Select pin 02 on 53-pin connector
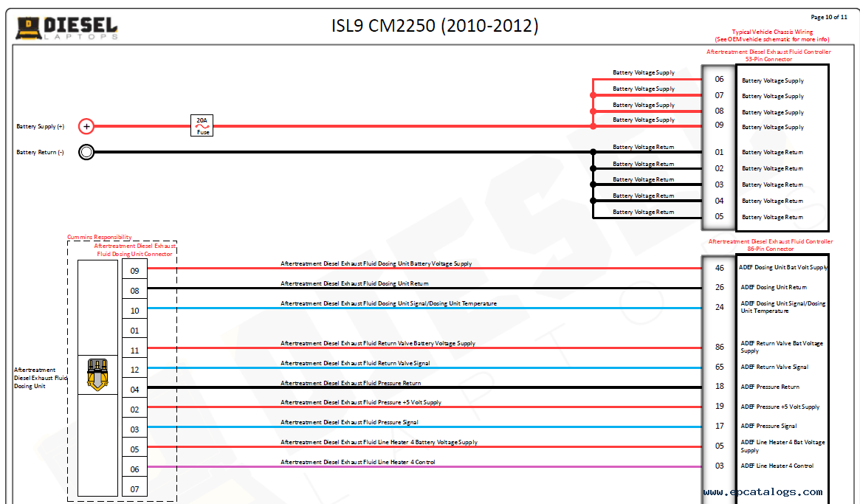The height and width of the screenshot is (504, 860). [x=719, y=168]
